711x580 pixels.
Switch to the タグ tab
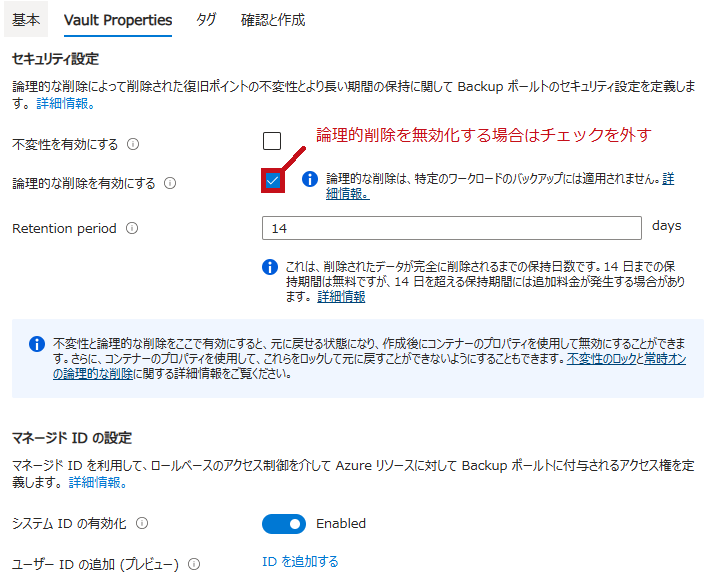206,19
